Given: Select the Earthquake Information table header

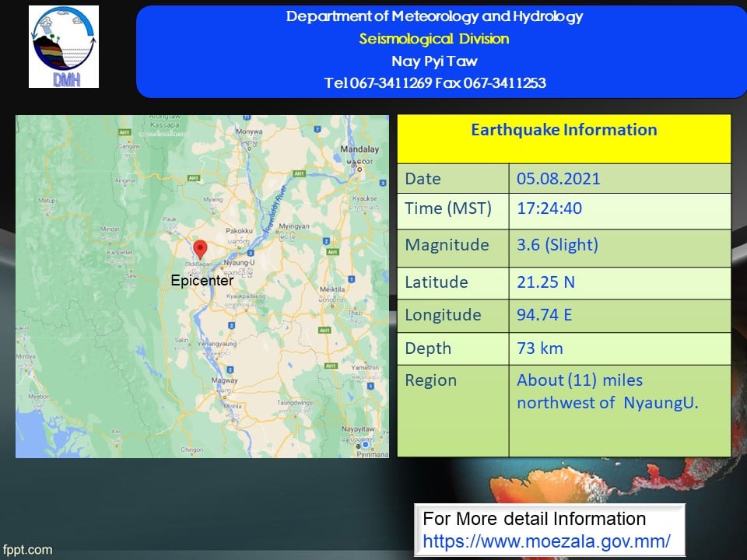Looking at the screenshot, I should (564, 130).
